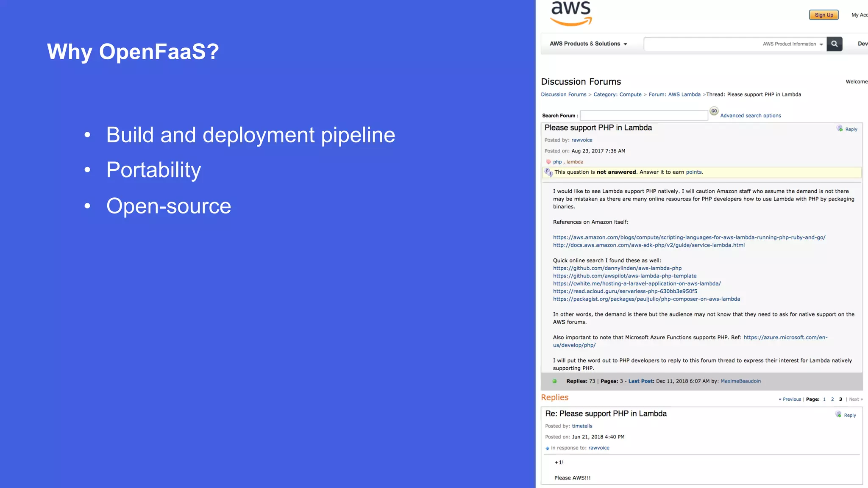Open azure.microsoft.com develop php link

pyautogui.click(x=690, y=341)
